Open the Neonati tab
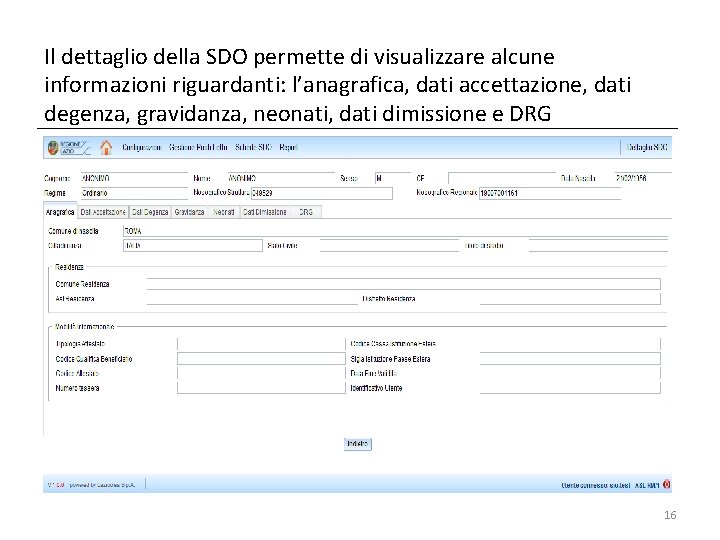Viewport: 720px width, 540px height. [x=224, y=212]
